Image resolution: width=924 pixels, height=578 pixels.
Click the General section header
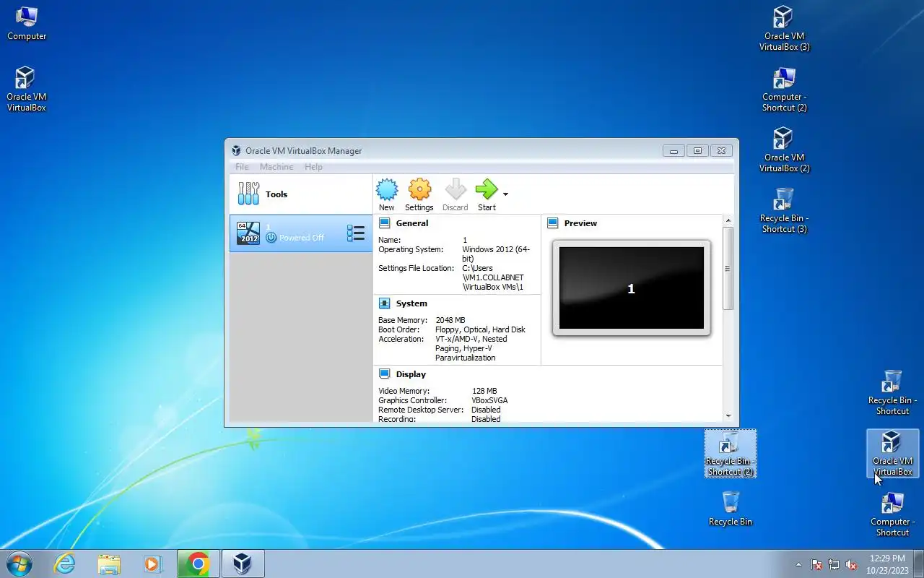(x=412, y=223)
